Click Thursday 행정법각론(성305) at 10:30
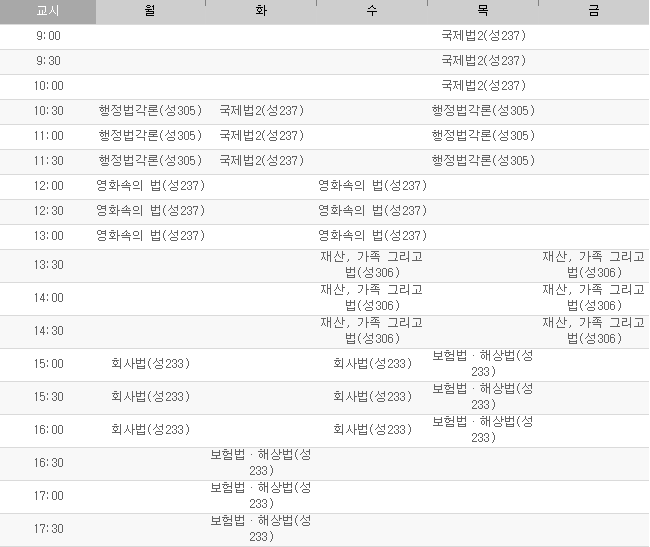650x547 pixels. pyautogui.click(x=483, y=111)
